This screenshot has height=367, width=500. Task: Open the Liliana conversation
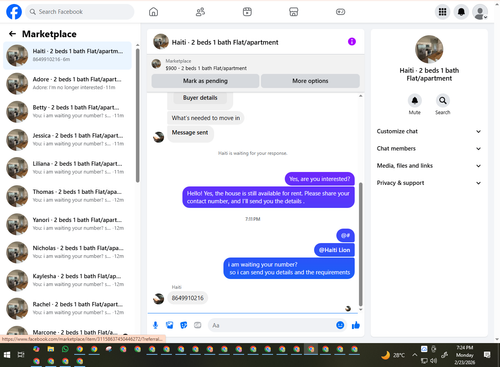[67, 168]
